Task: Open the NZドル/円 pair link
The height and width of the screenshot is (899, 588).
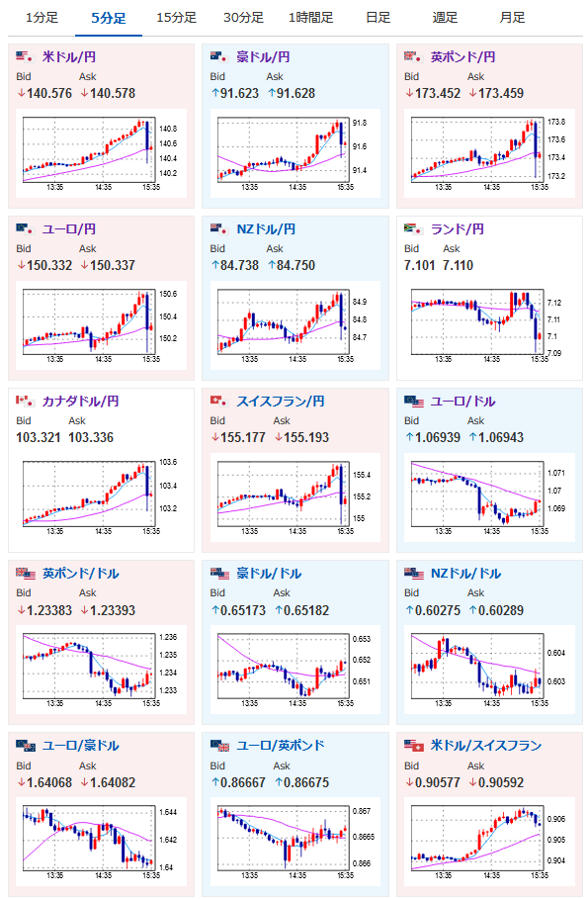Action: [266, 228]
